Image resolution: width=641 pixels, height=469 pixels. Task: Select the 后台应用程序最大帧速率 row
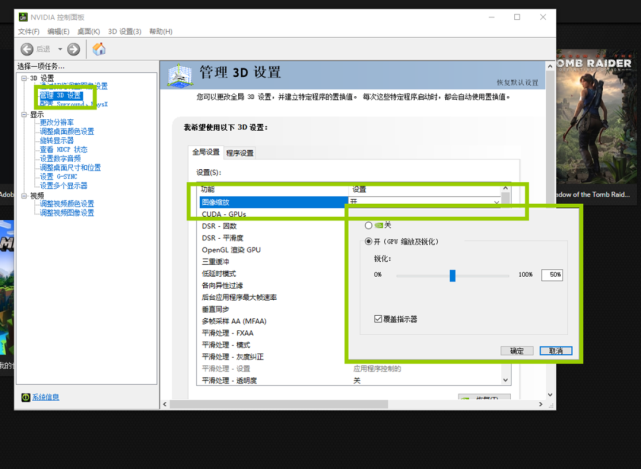point(274,297)
